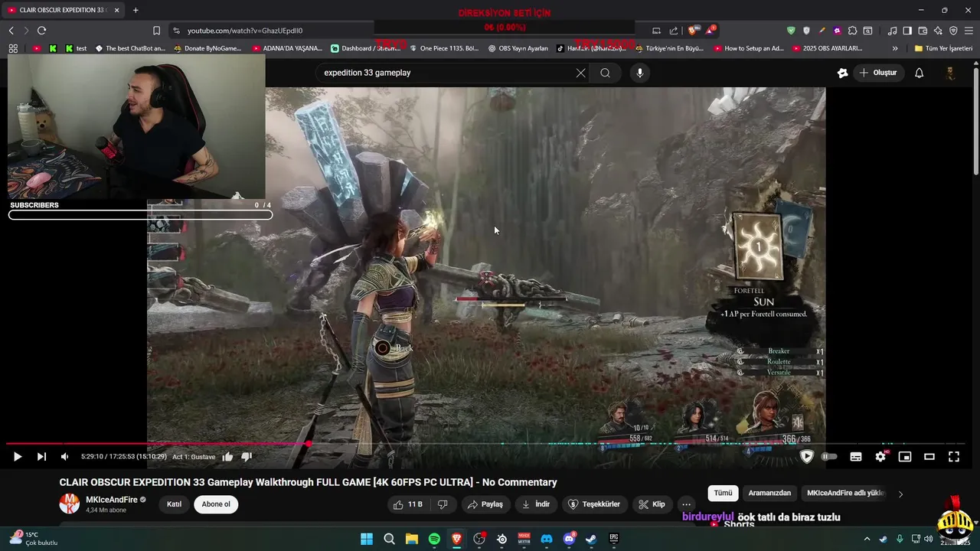Open more actions three-dot menu
Screen dimensions: 980x551
click(x=686, y=504)
